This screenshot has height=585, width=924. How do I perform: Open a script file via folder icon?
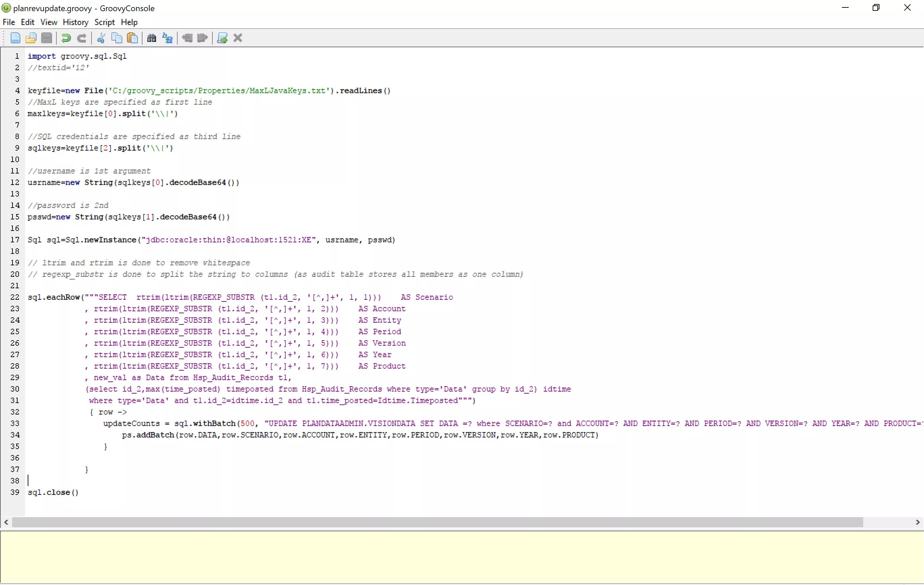(x=31, y=38)
